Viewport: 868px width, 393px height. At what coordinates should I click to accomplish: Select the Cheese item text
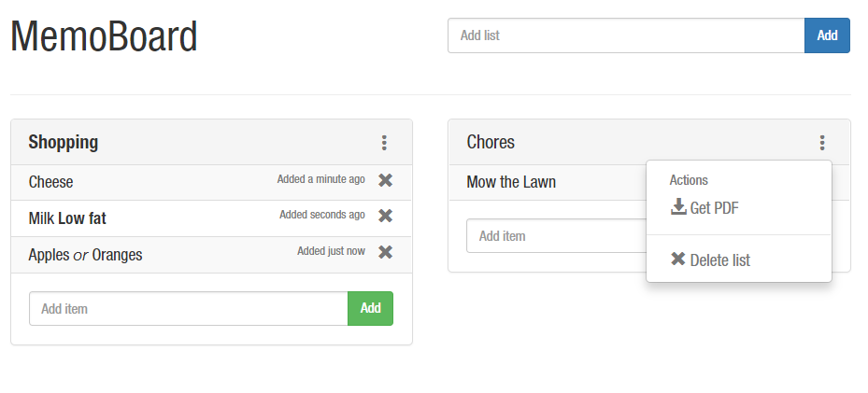(50, 182)
